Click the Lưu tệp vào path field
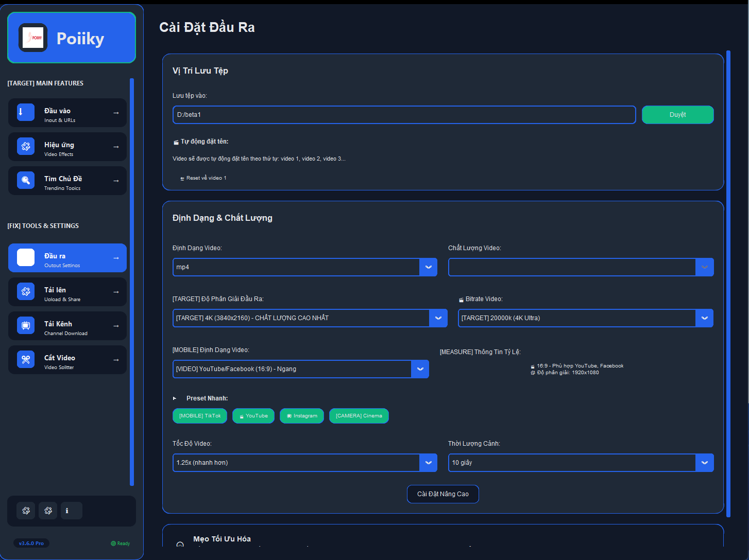This screenshot has height=560, width=749. 404,115
